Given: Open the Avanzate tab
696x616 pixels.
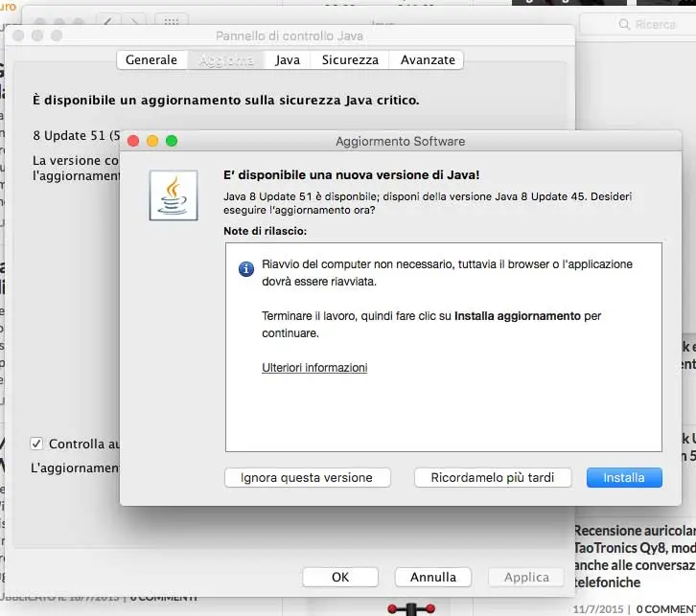Looking at the screenshot, I should point(428,59).
